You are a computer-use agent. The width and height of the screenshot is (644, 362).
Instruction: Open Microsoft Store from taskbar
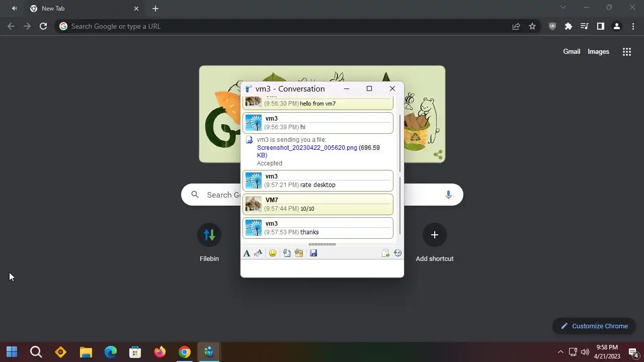point(135,352)
